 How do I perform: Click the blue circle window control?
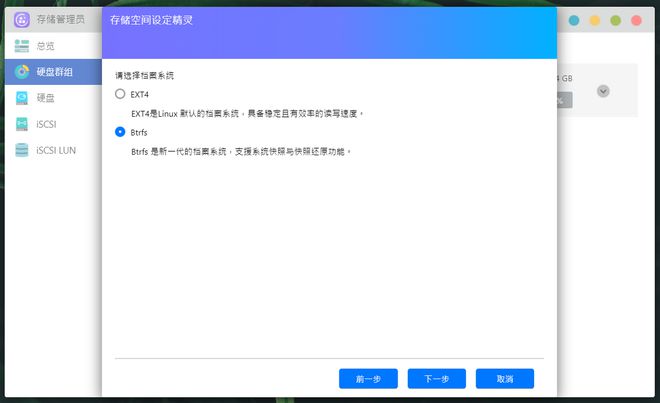coord(574,20)
